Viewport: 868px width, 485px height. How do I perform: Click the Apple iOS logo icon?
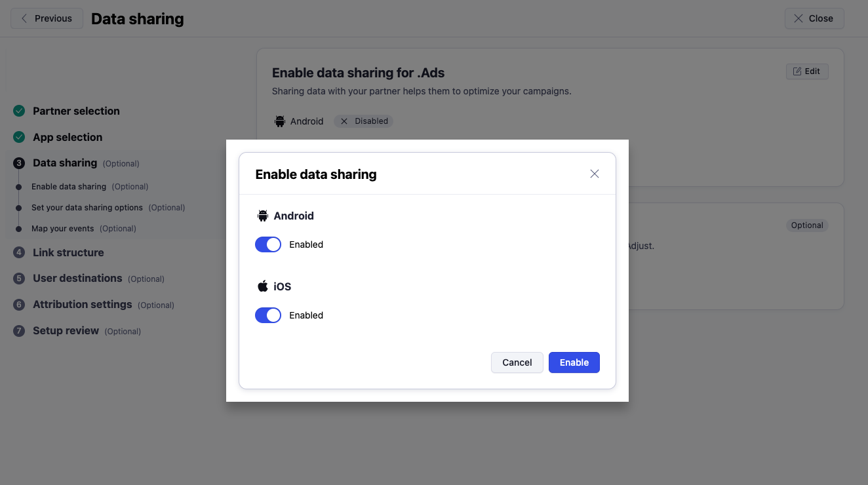click(x=263, y=286)
